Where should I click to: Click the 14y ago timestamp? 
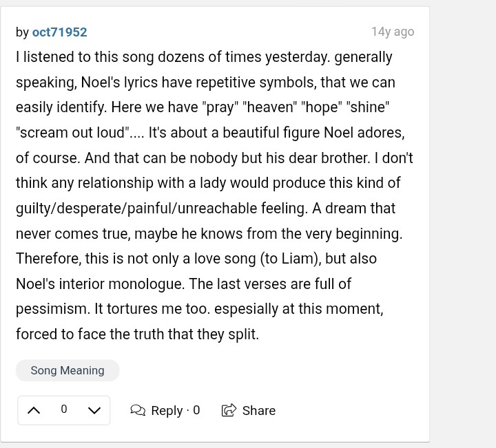click(x=393, y=32)
